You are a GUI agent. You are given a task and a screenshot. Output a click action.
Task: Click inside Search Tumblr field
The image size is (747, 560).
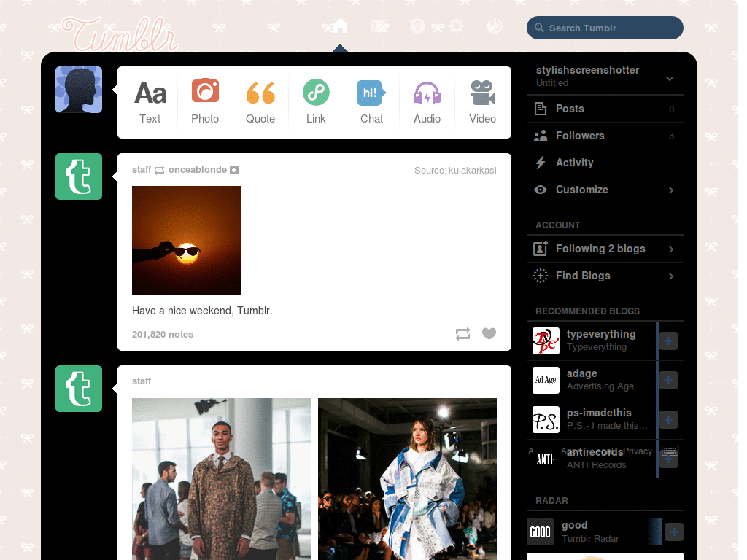(x=605, y=28)
